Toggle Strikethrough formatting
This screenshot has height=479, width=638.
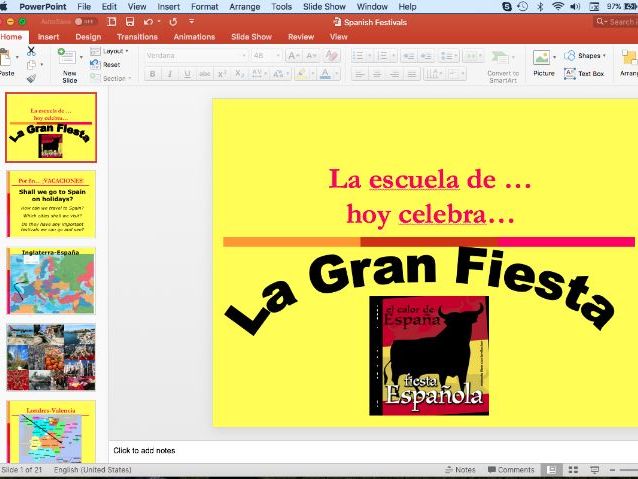205,74
